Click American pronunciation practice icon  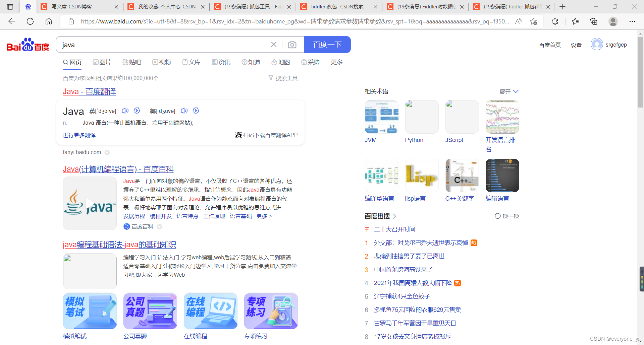pyautogui.click(x=196, y=111)
